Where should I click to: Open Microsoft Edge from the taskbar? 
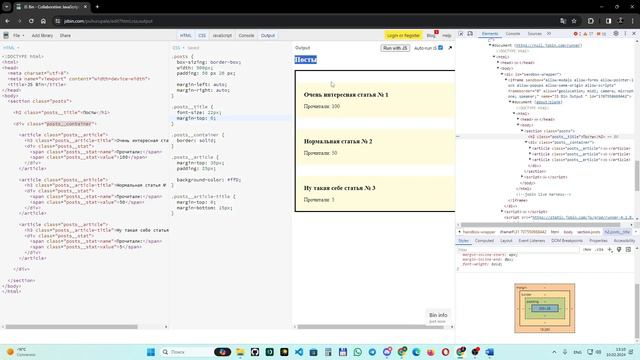point(416,352)
